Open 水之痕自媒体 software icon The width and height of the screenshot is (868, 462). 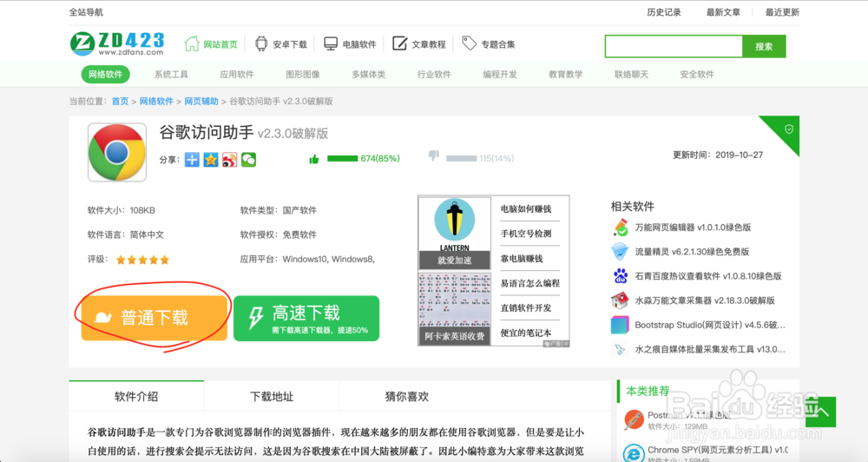(x=620, y=349)
